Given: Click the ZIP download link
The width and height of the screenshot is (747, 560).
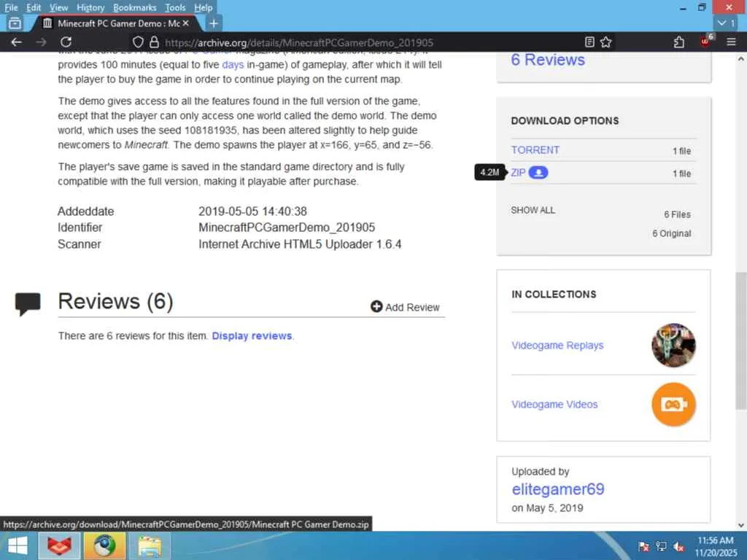Looking at the screenshot, I should (518, 172).
